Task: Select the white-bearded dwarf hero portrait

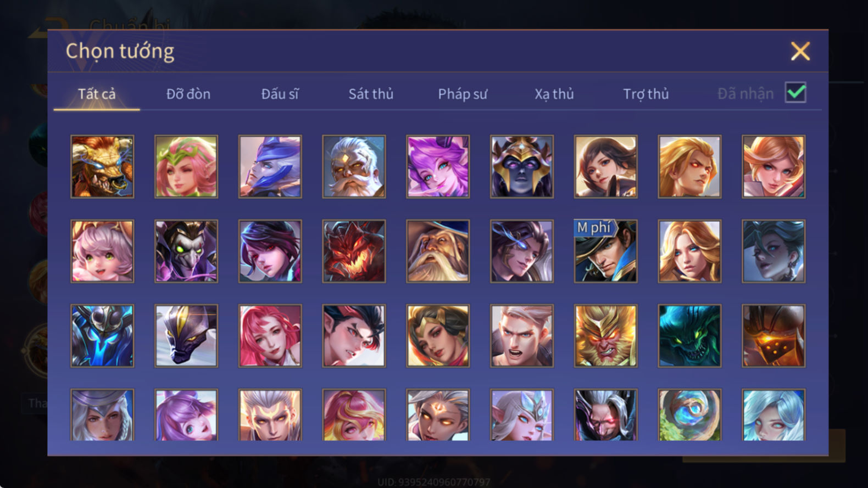Action: 354,167
